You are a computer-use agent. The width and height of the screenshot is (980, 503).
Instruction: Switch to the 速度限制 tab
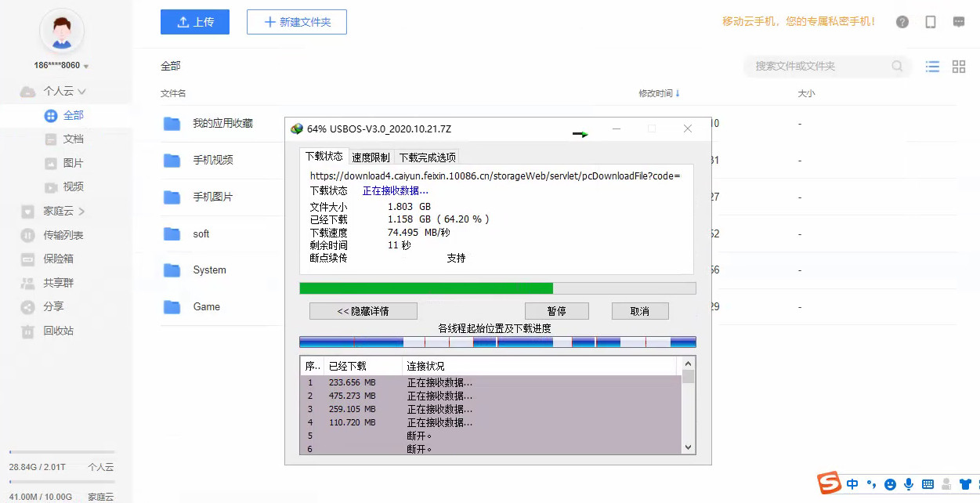click(371, 157)
